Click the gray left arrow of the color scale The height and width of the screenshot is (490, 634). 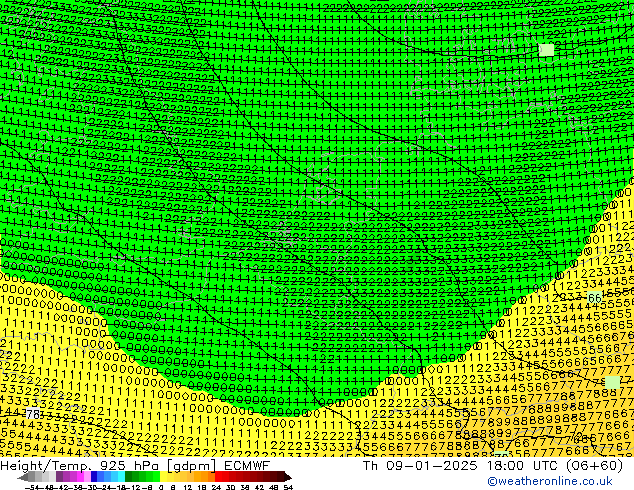pos(23,477)
